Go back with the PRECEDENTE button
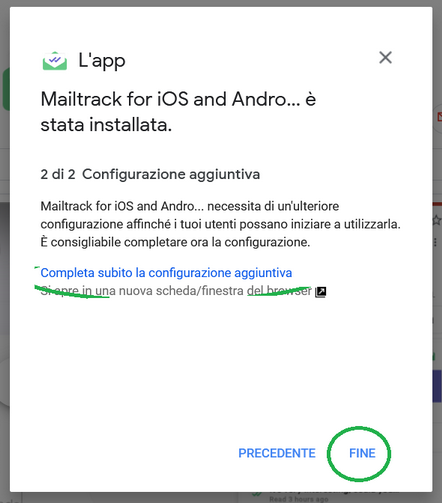The height and width of the screenshot is (503, 442). [277, 453]
